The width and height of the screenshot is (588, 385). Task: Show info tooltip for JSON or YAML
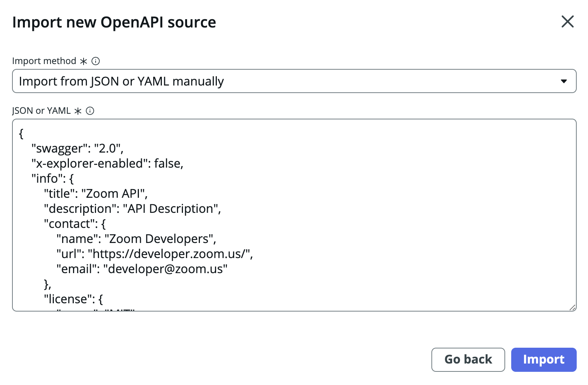click(90, 111)
